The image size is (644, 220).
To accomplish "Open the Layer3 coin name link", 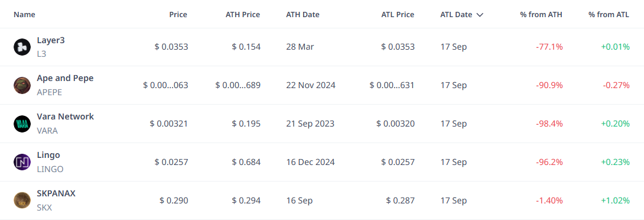I will coord(51,40).
